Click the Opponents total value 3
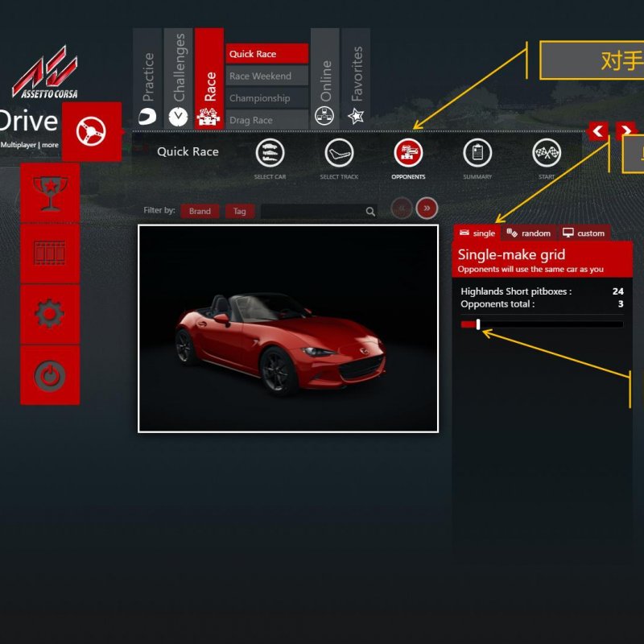644x644 pixels. 621,304
